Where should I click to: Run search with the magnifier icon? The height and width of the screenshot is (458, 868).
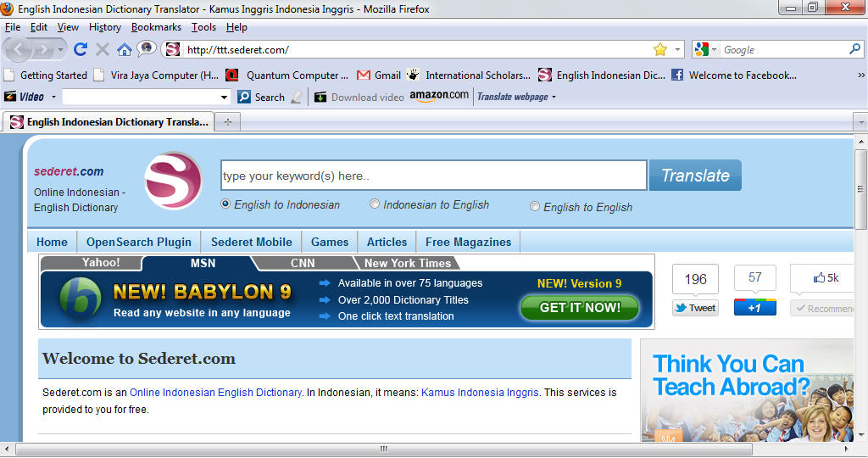click(x=854, y=49)
